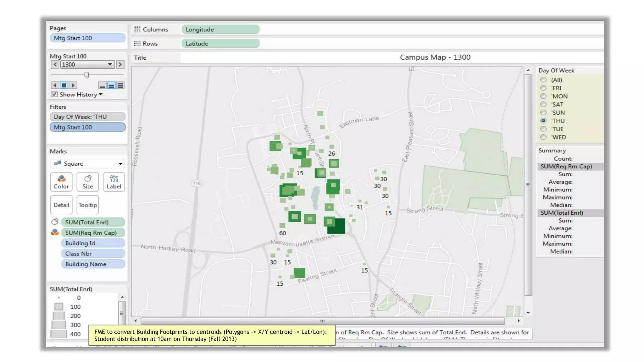
Task: Expand Show History options arrow
Action: point(101,94)
